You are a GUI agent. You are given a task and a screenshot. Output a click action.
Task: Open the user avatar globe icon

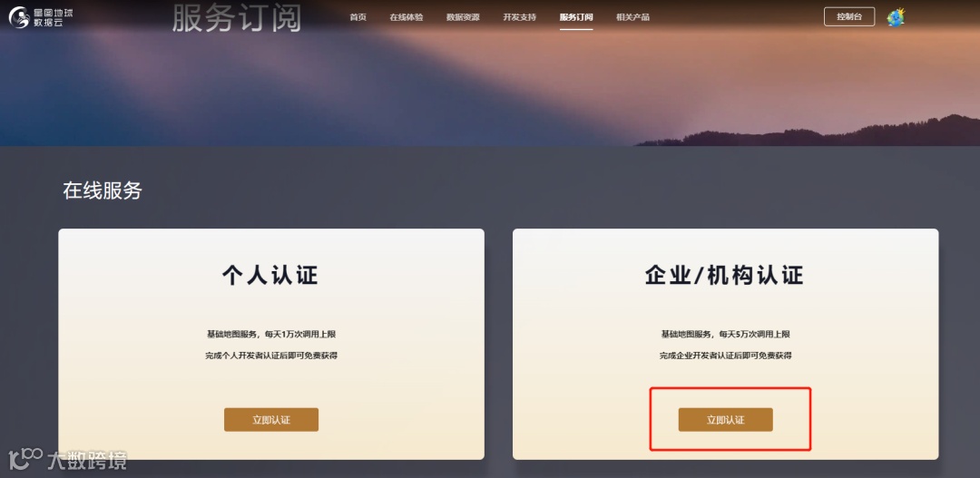pyautogui.click(x=896, y=17)
